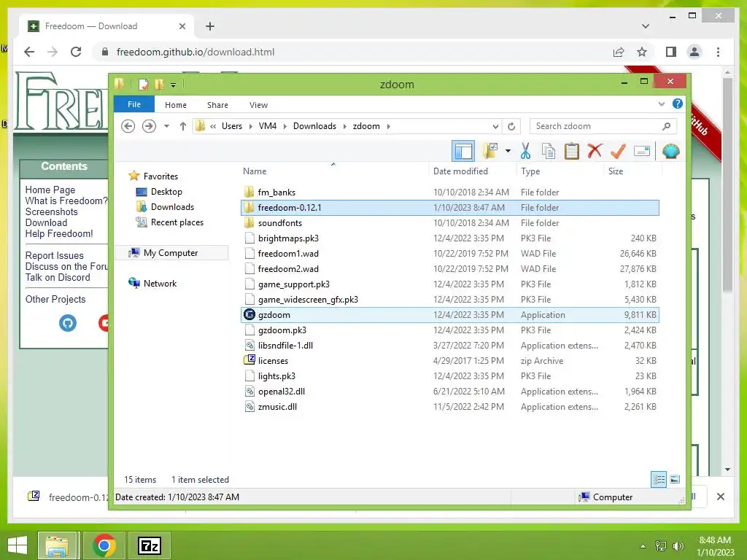Viewport: 747px width, 560px height.
Task: Go back in Explorer navigation
Action: point(128,126)
